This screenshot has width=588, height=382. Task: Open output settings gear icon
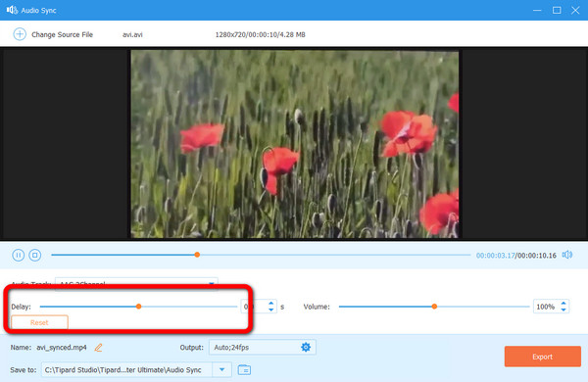click(x=306, y=347)
